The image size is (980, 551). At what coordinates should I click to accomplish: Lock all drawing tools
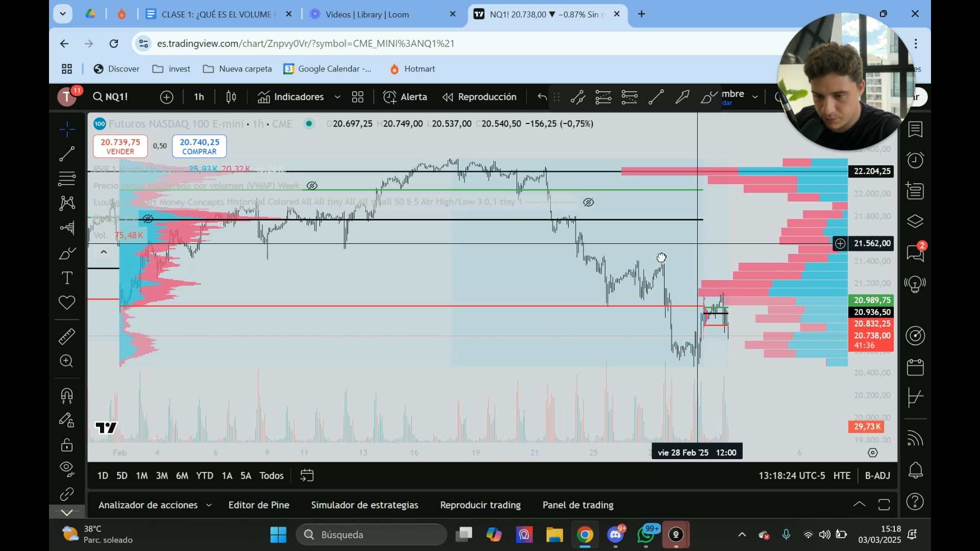pyautogui.click(x=67, y=445)
